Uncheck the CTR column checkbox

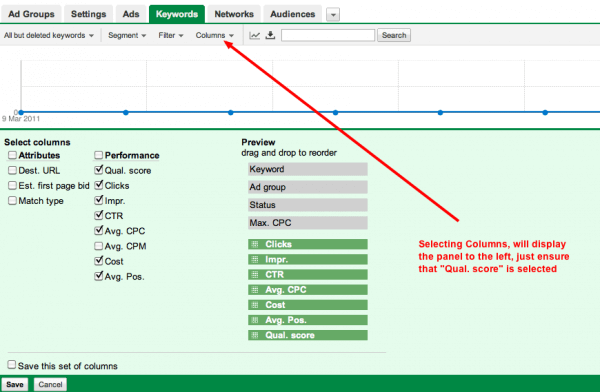(99, 215)
